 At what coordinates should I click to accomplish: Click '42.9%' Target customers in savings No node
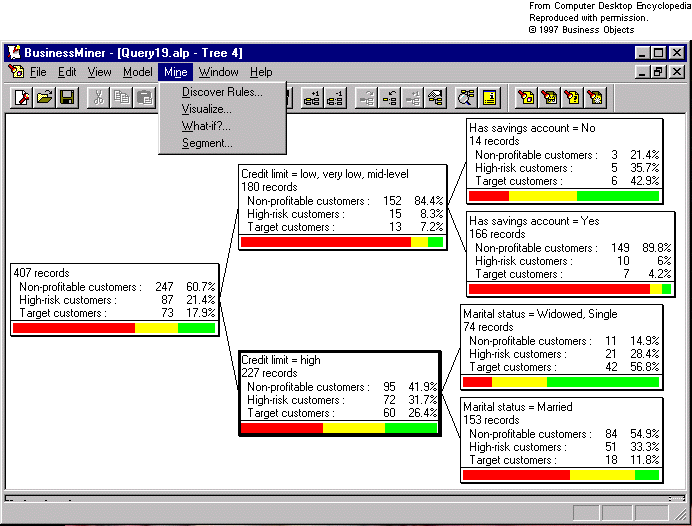tap(644, 181)
